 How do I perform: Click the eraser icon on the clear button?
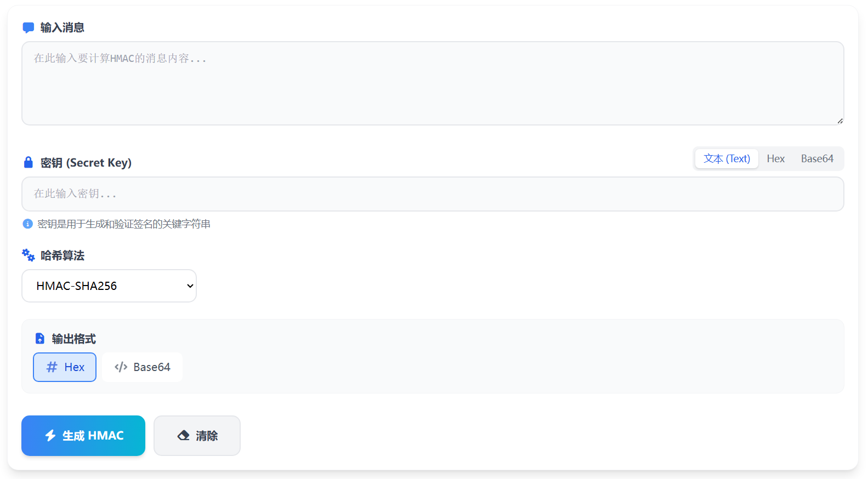click(184, 436)
